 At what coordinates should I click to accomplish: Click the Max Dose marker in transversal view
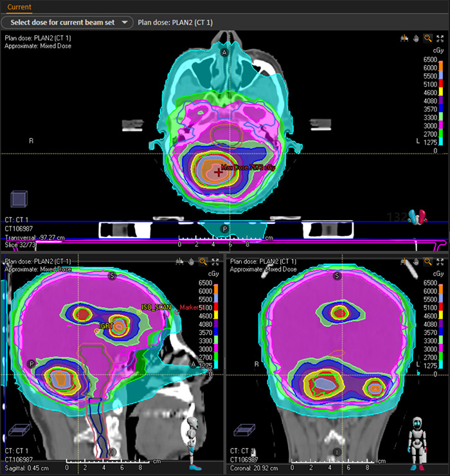[x=219, y=172]
